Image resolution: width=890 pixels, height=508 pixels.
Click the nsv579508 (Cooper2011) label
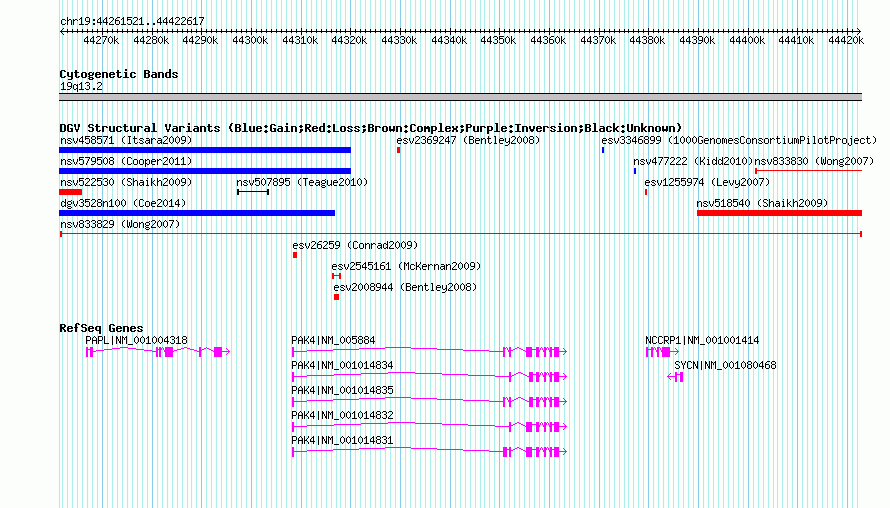tap(126, 161)
